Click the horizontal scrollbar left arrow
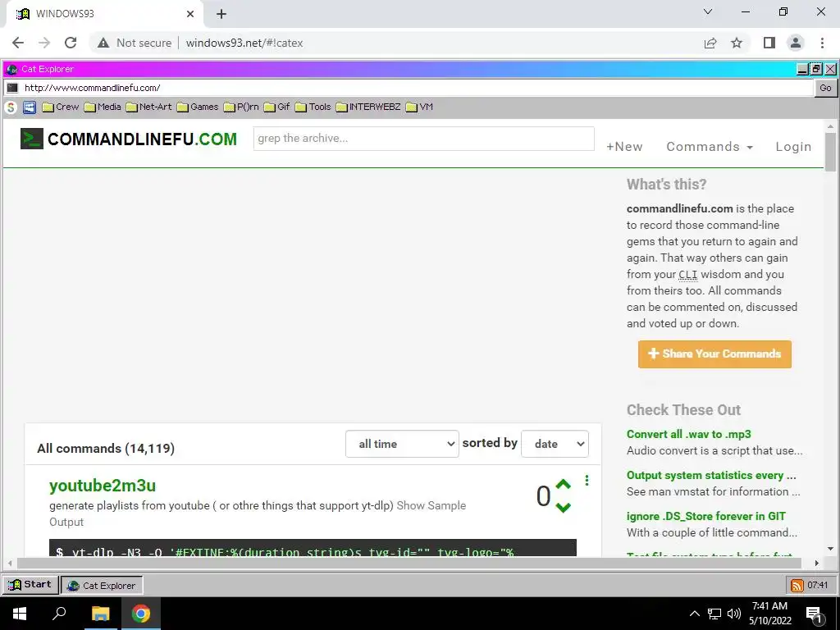The height and width of the screenshot is (630, 840). pos(9,563)
